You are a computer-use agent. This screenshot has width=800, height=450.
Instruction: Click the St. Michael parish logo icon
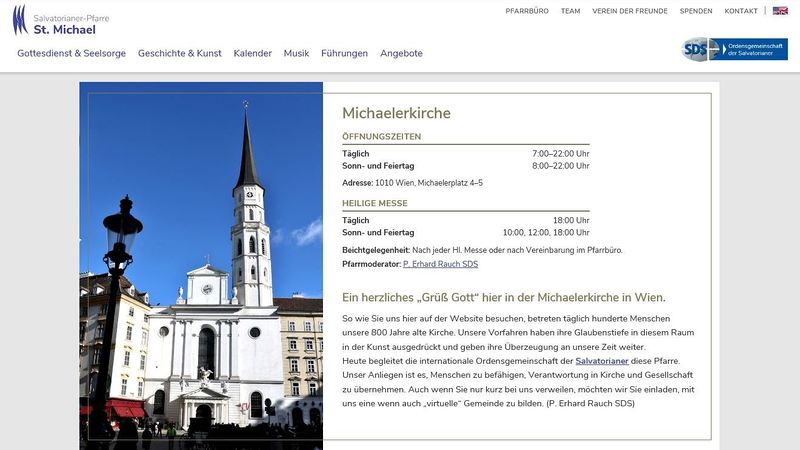[x=20, y=21]
